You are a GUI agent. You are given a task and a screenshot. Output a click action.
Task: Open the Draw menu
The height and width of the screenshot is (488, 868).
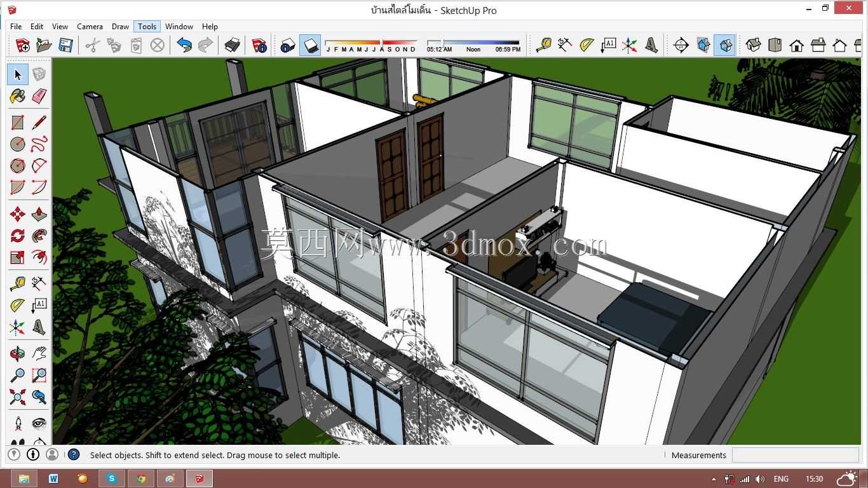pyautogui.click(x=120, y=26)
